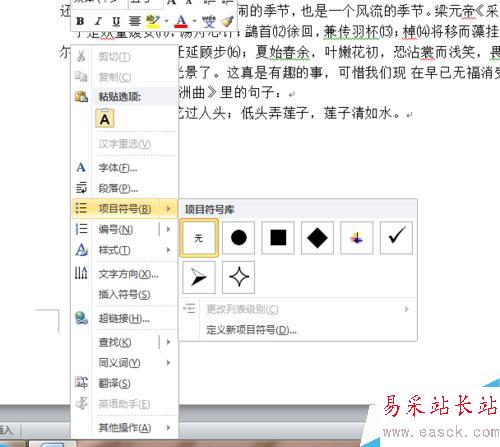This screenshot has height=447, width=500.
Task: Apply red font color button
Action: [x=181, y=21]
